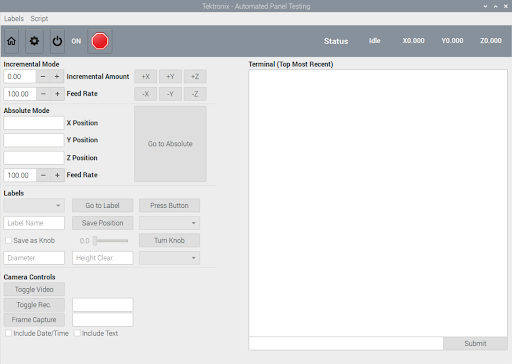Jog the machine with +Y button

[x=170, y=76]
